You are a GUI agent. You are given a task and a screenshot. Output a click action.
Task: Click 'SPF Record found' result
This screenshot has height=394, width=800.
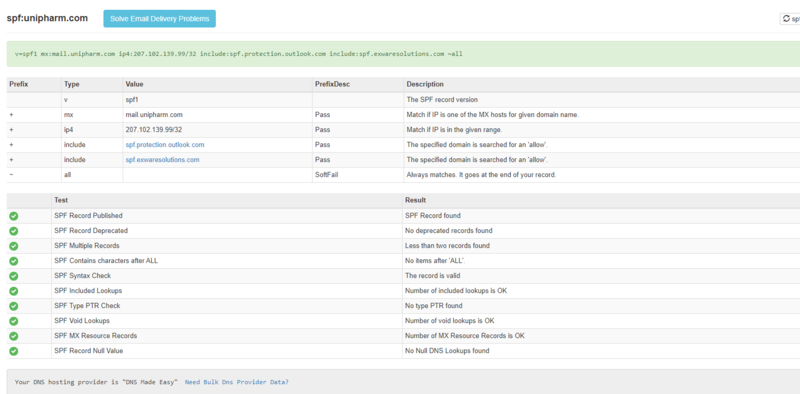433,216
